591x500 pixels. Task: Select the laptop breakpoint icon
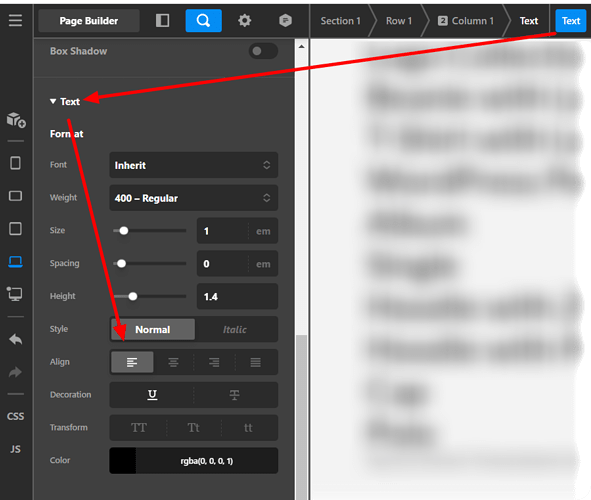[x=15, y=261]
